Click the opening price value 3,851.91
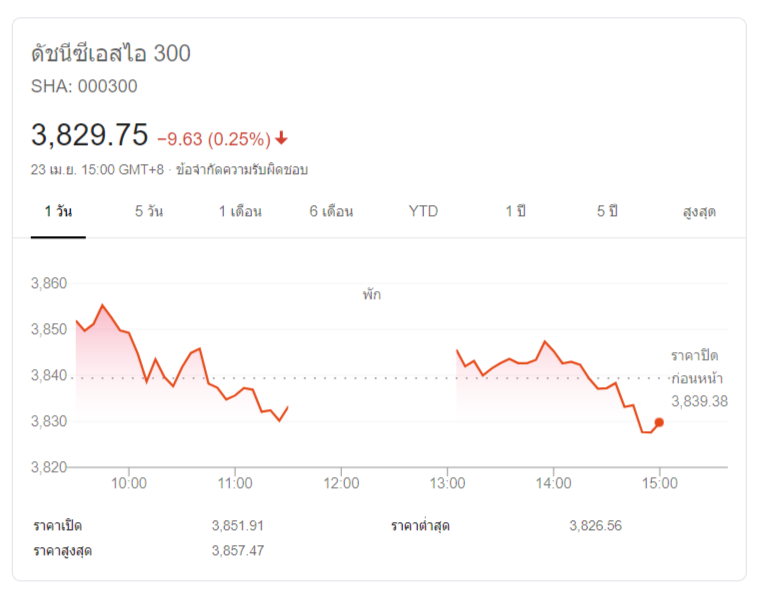This screenshot has height=595, width=759. click(238, 526)
